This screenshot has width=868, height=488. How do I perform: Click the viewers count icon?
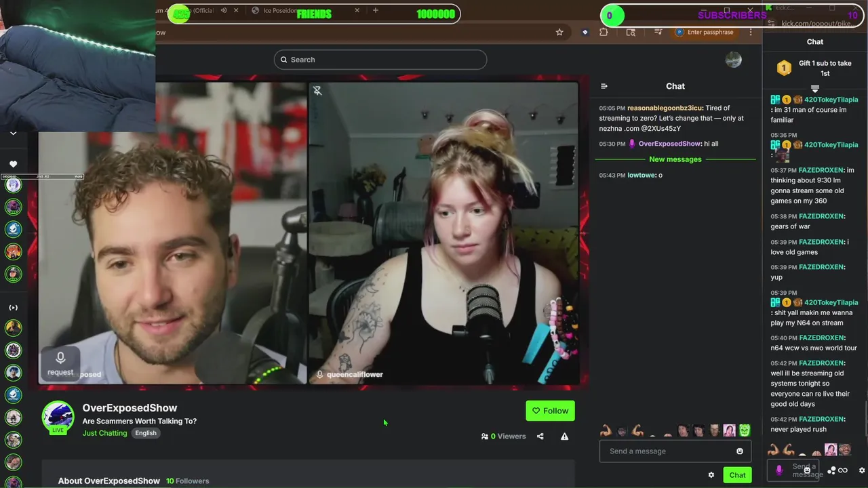click(485, 436)
